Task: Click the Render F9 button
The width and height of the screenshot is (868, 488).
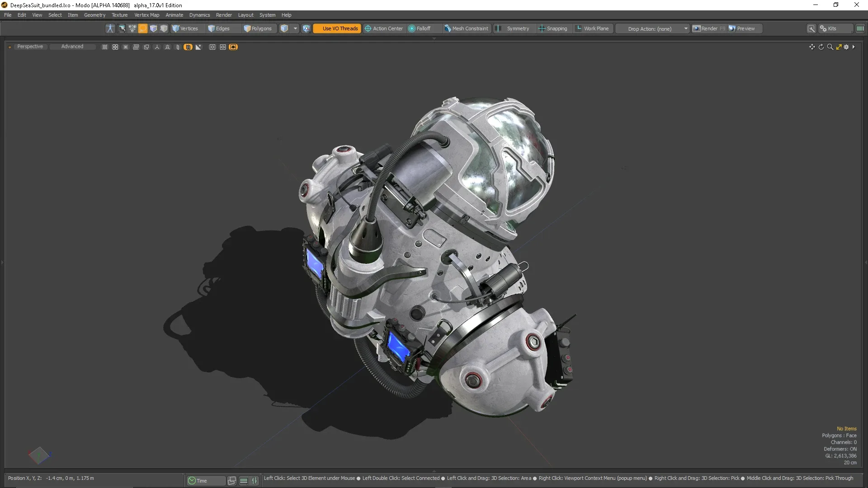Action: (709, 28)
